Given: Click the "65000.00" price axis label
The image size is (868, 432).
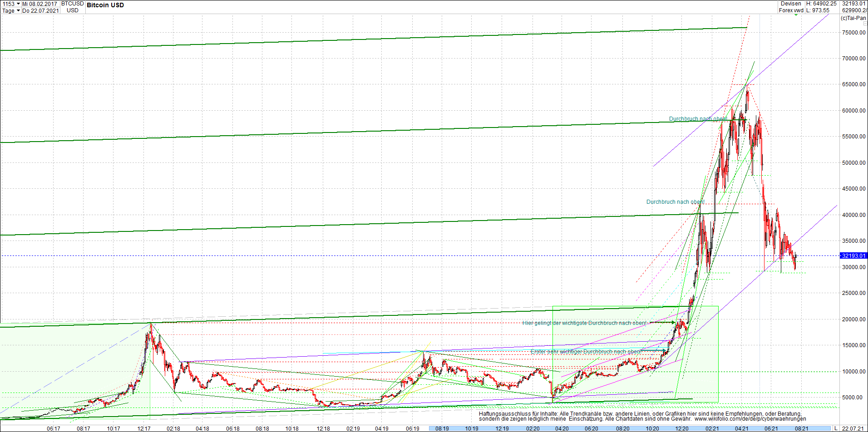Looking at the screenshot, I should (853, 84).
